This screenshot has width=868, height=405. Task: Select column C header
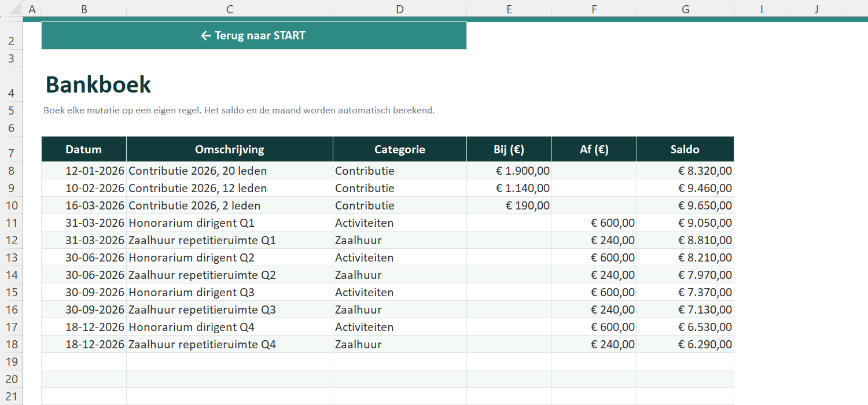[x=230, y=9]
